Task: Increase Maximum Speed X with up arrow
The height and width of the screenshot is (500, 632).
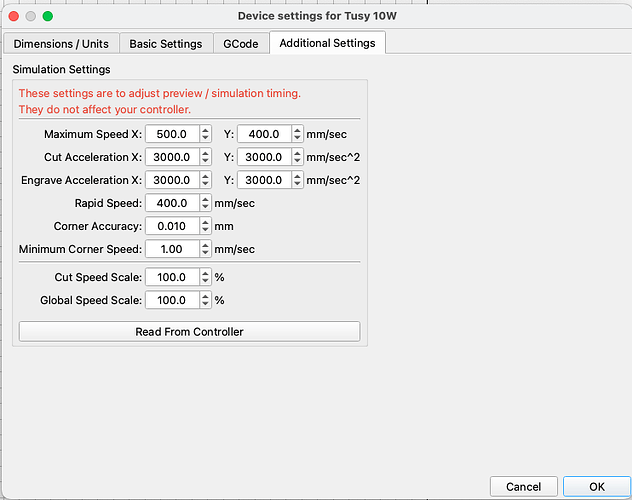Action: click(205, 130)
